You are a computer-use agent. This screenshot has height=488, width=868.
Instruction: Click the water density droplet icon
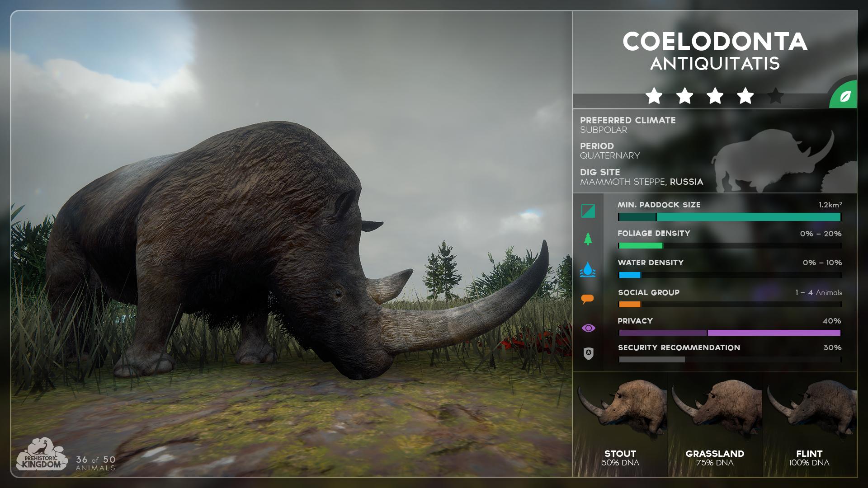point(588,269)
